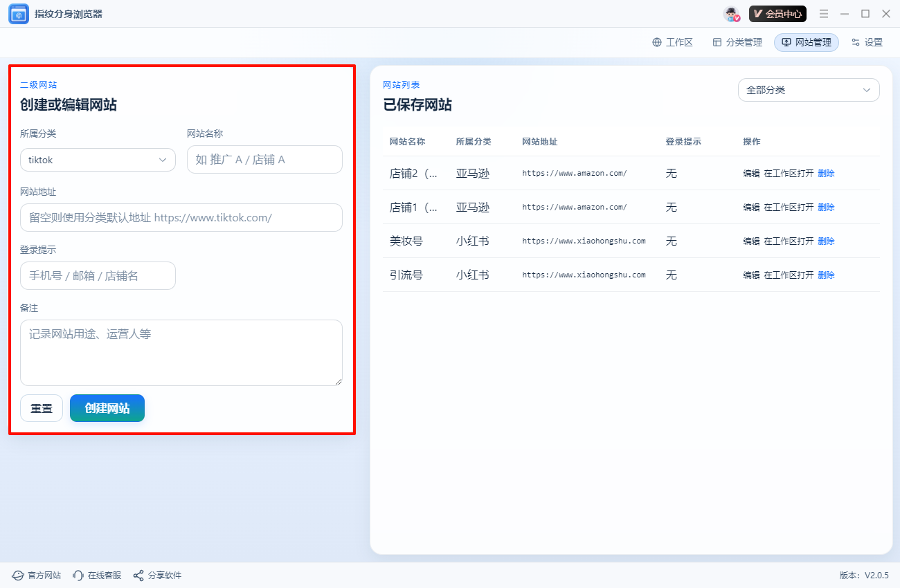Click the 重置 reset button
The height and width of the screenshot is (588, 900).
click(x=42, y=408)
